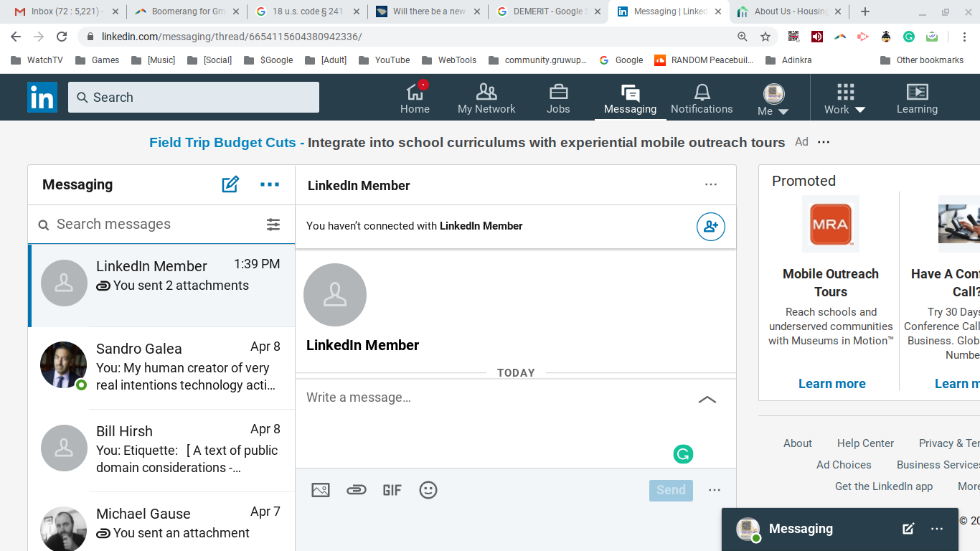Open LinkedIn Learning
This screenshot has height=551, width=980.
pos(917,98)
